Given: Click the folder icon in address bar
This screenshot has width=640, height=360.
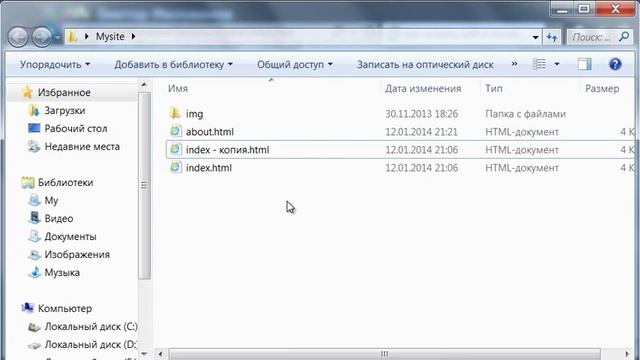Looking at the screenshot, I should [x=72, y=37].
